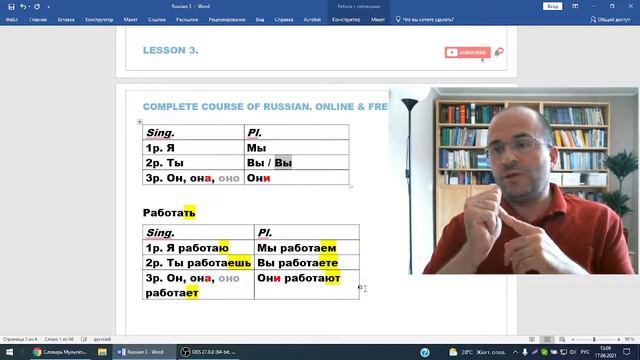Switch to Print Layout view icon
The width and height of the screenshot is (640, 360).
[547, 339]
